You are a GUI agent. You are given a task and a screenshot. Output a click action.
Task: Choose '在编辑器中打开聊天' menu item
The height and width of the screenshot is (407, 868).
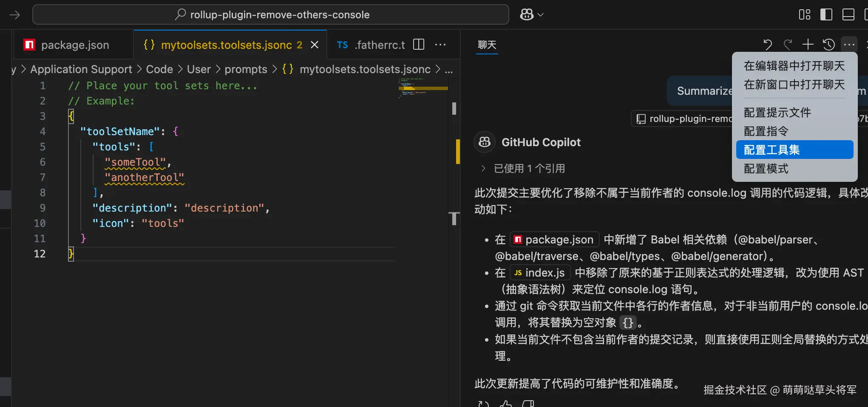pyautogui.click(x=794, y=66)
